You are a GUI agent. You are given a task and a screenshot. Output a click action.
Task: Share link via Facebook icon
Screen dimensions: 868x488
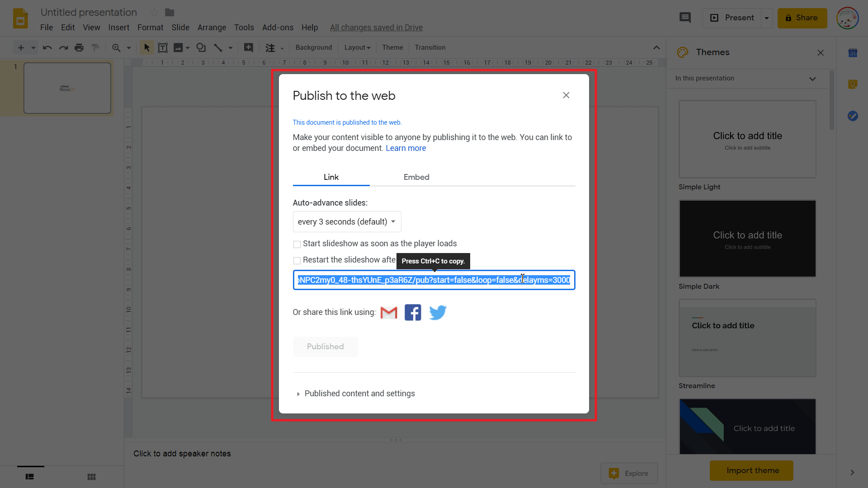[413, 313]
